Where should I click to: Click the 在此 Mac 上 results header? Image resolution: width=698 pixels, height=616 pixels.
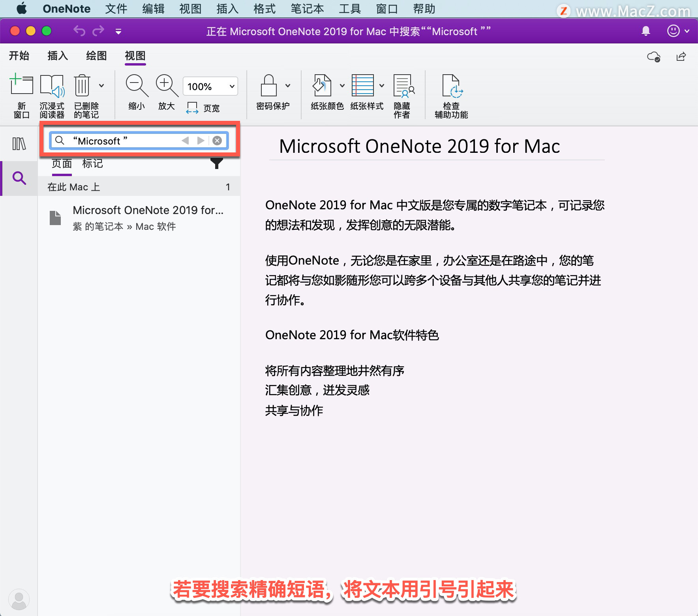(x=139, y=187)
